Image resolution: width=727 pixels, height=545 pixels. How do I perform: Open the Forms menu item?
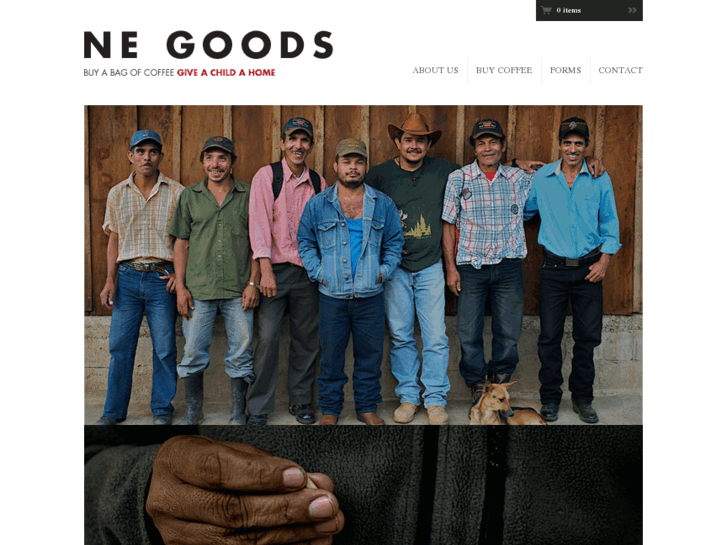(565, 70)
